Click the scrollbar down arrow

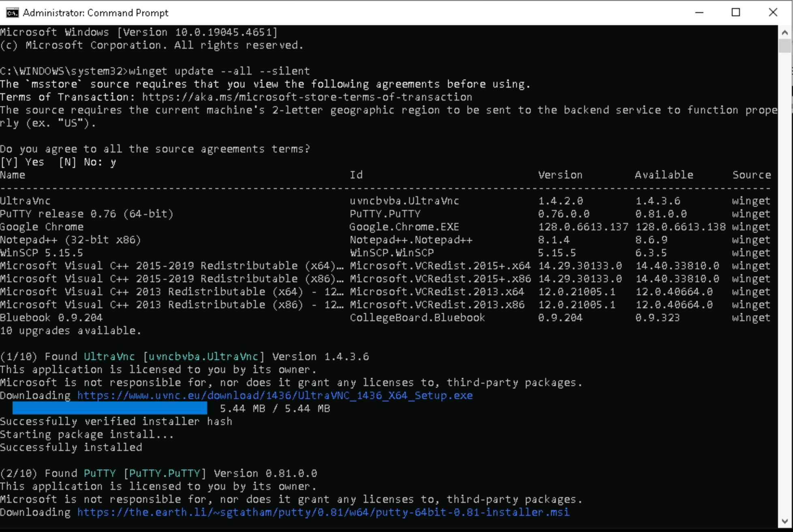coord(785,521)
